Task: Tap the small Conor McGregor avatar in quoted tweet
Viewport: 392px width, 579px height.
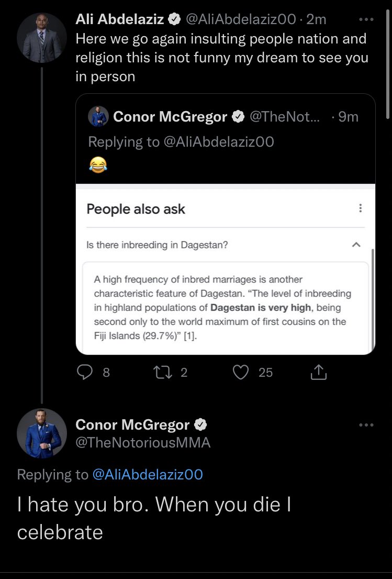Action: 98,116
